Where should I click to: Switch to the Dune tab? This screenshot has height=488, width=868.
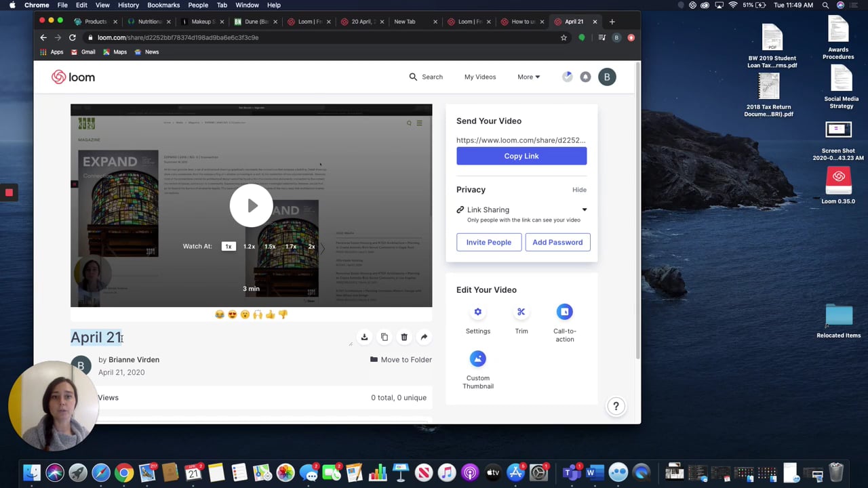(255, 22)
